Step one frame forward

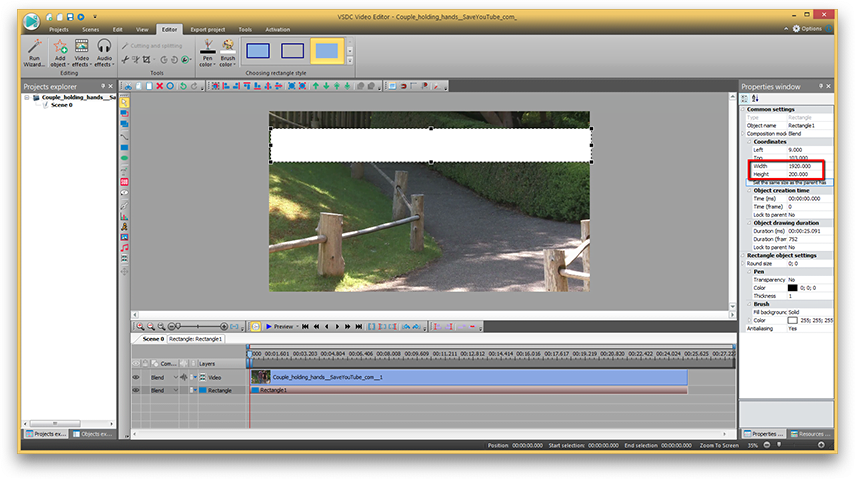337,327
